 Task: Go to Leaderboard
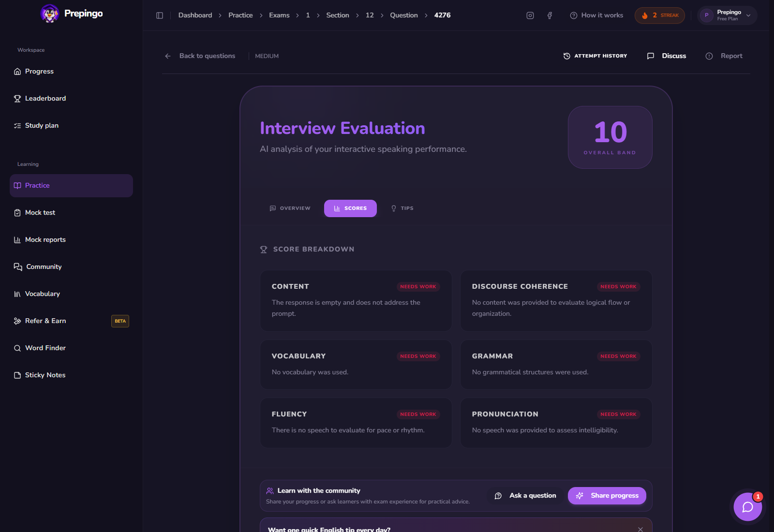coord(71,99)
